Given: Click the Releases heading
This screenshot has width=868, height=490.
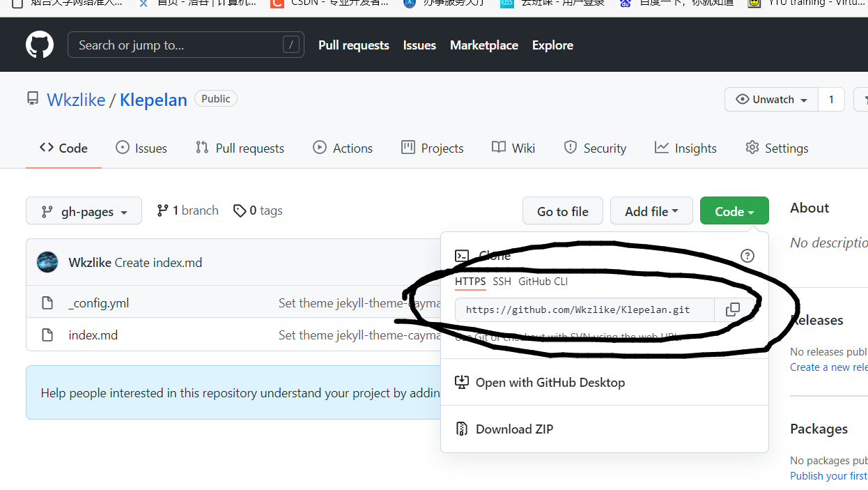Looking at the screenshot, I should coord(816,320).
